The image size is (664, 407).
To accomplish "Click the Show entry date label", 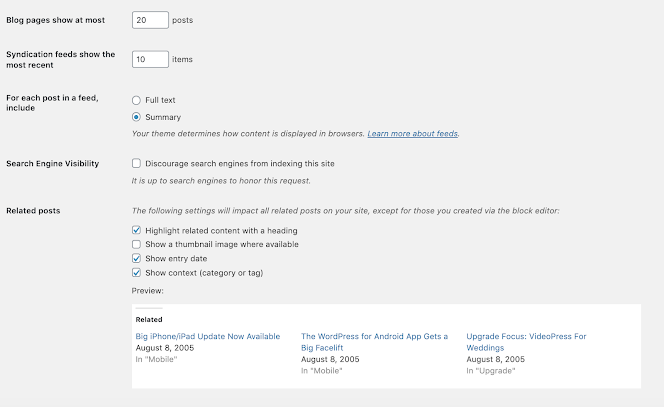I will click(176, 259).
